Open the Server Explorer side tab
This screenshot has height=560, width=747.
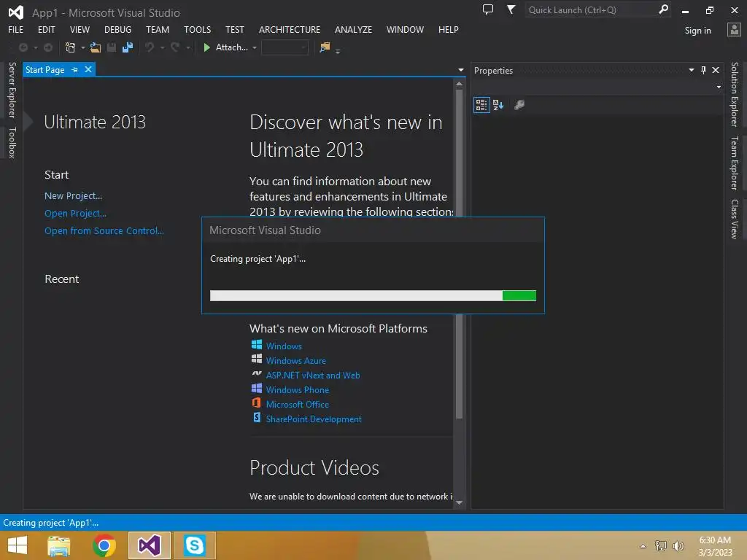click(x=12, y=90)
